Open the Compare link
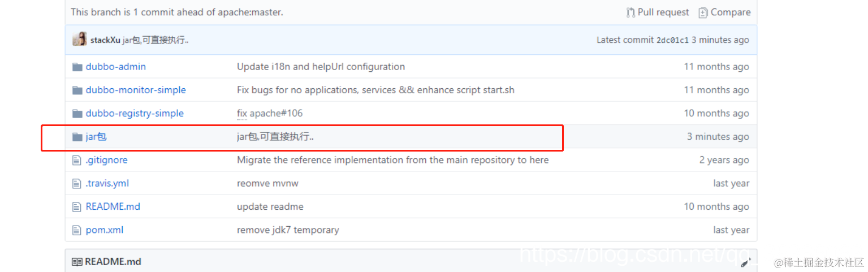 click(x=724, y=12)
